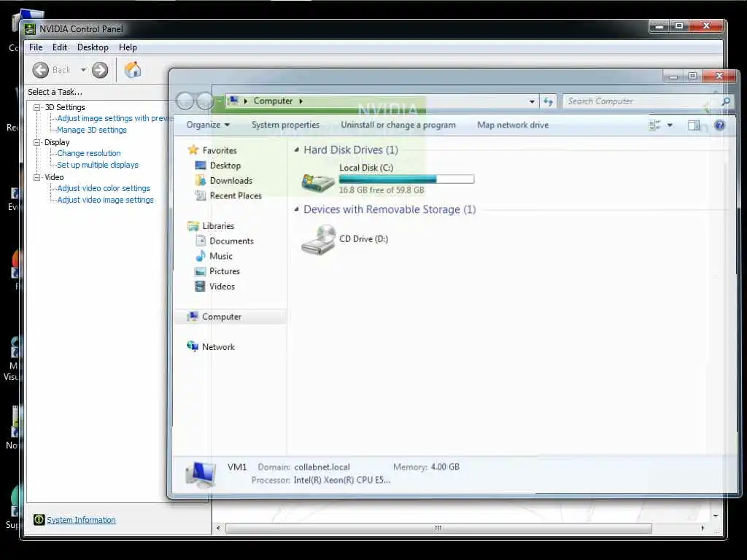
Task: Open the Back history dropdown arrow
Action: 83,70
